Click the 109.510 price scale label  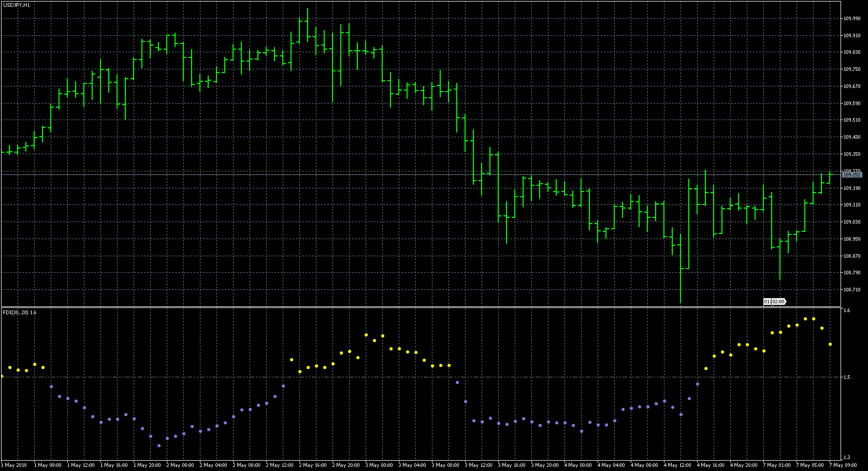coord(852,120)
